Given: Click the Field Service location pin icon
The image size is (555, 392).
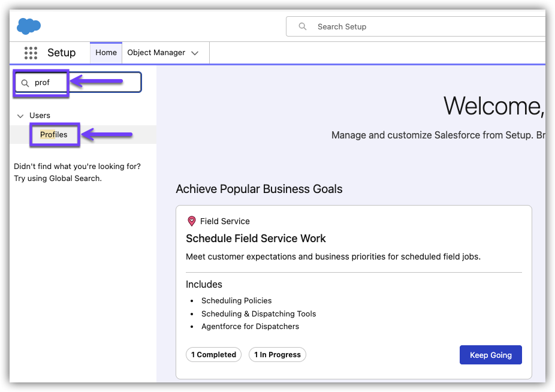Looking at the screenshot, I should 192,221.
